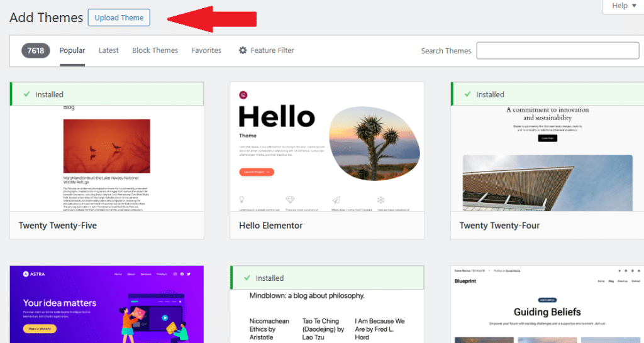Open Twenty Twenty-Four theme screenshot

(x=548, y=158)
